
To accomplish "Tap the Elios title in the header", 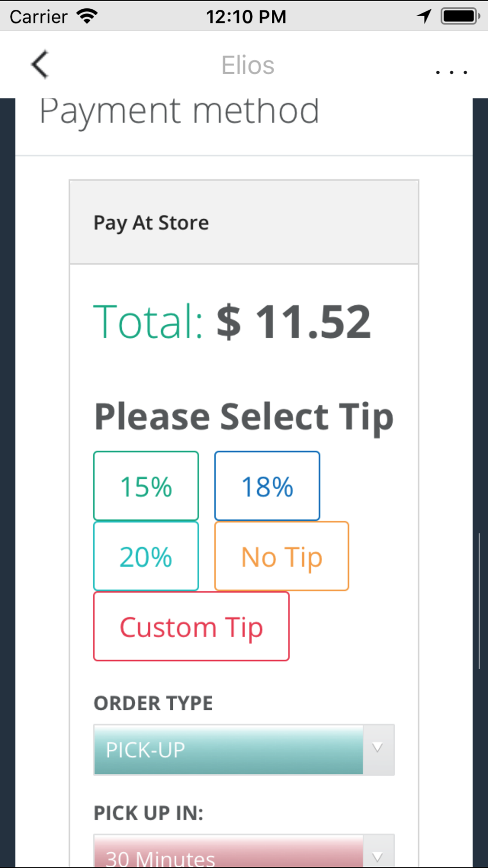I will tap(248, 65).
